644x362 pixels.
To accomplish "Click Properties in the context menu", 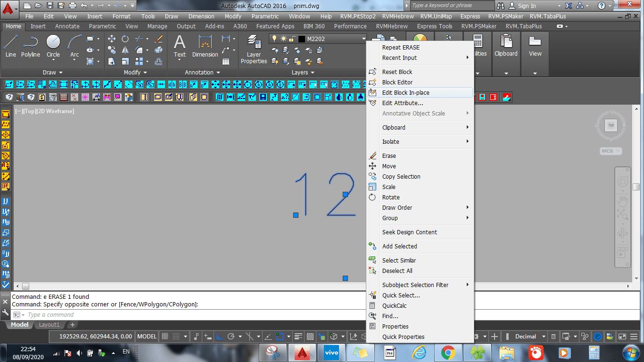I will click(395, 327).
